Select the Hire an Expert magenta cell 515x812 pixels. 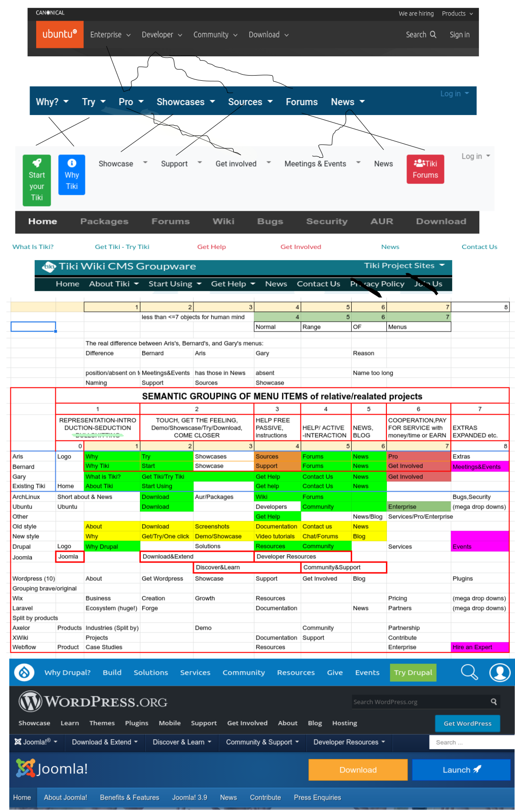point(480,647)
